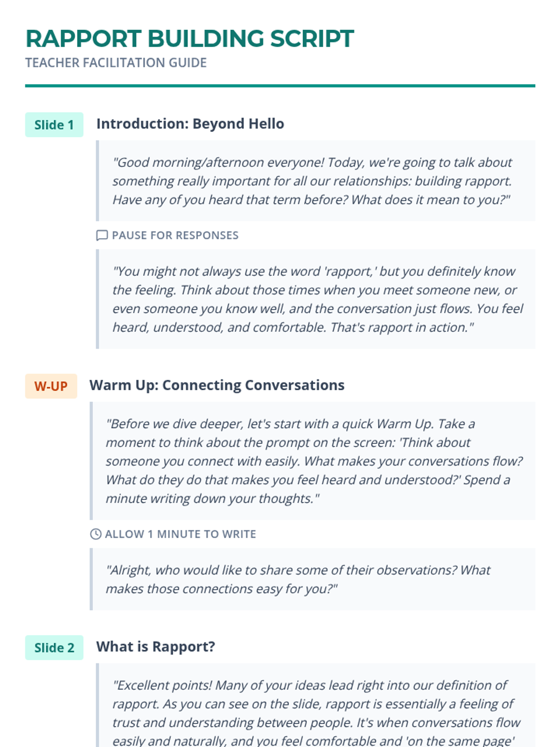Click the left bar of Warm Up quote
The image size is (560, 747).
91,461
